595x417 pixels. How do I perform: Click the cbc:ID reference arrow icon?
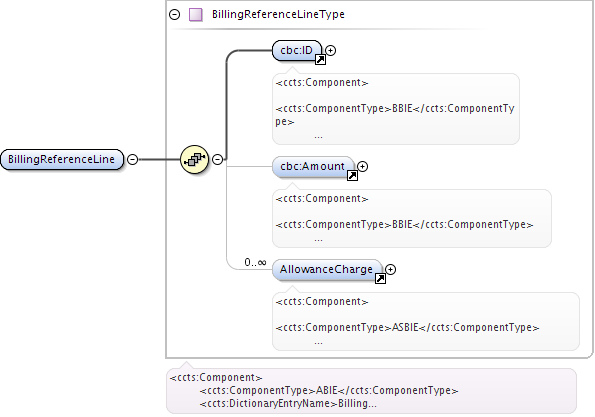click(320, 60)
